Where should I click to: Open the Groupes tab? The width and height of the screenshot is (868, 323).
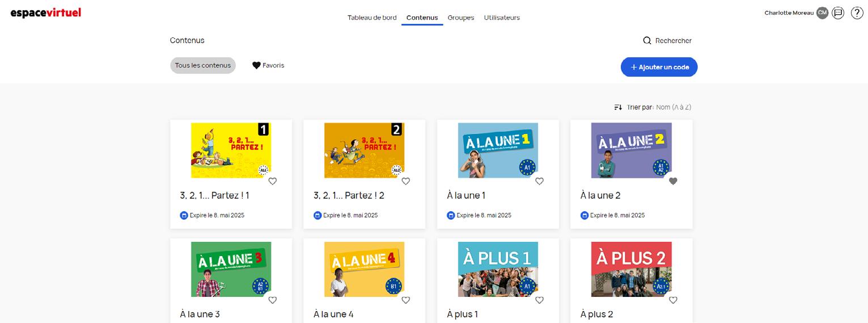[461, 18]
